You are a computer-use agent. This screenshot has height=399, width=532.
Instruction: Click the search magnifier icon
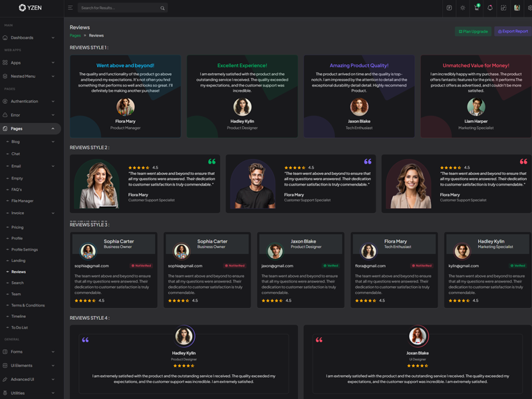pos(162,8)
